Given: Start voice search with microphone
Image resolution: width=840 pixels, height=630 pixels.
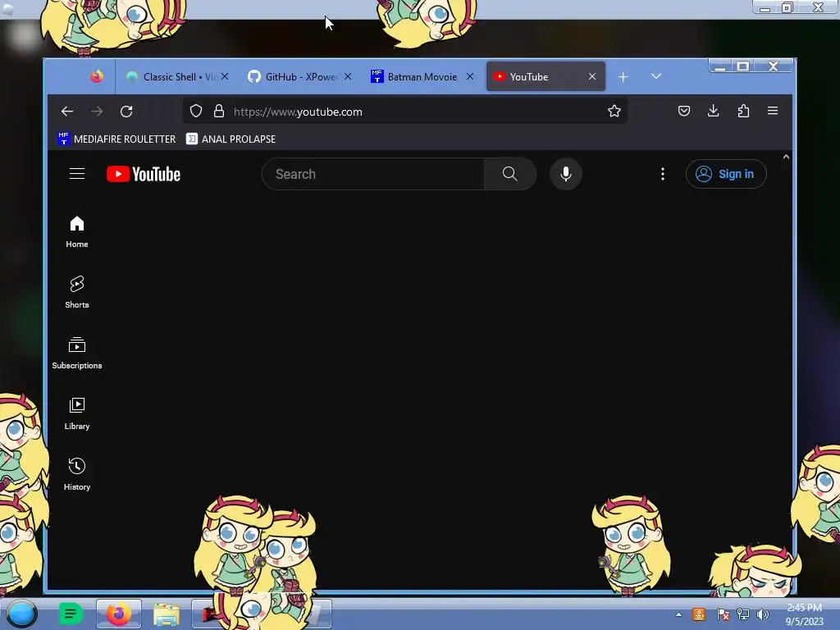Looking at the screenshot, I should click(x=566, y=174).
